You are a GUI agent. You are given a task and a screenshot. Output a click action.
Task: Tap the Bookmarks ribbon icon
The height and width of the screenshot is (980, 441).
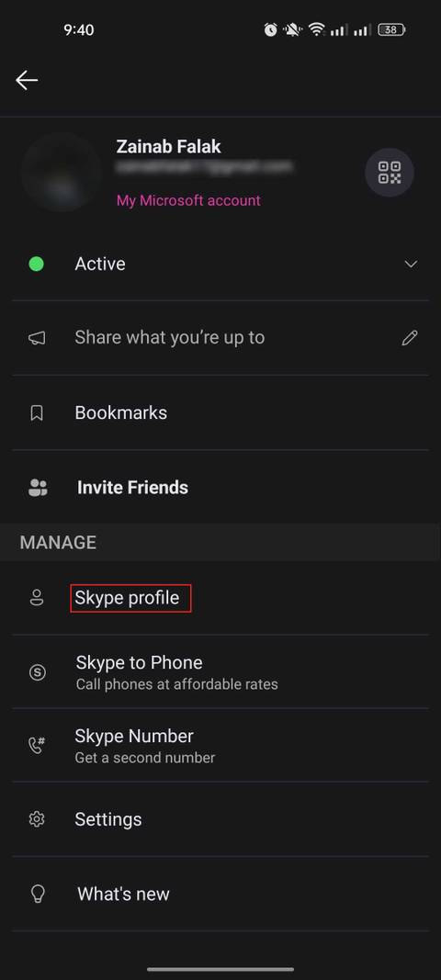[x=37, y=413]
